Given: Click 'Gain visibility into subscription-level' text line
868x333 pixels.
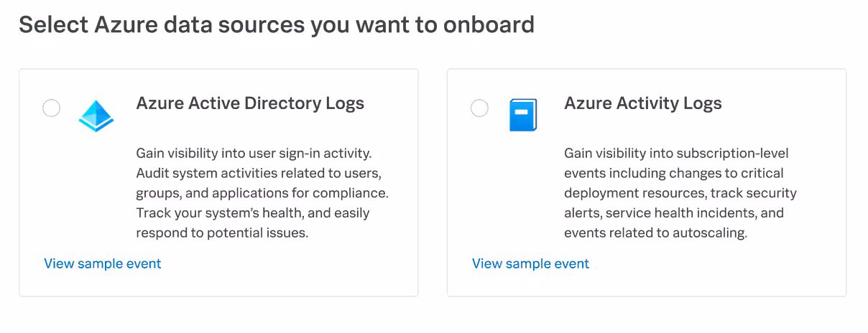Looking at the screenshot, I should coord(676,154).
